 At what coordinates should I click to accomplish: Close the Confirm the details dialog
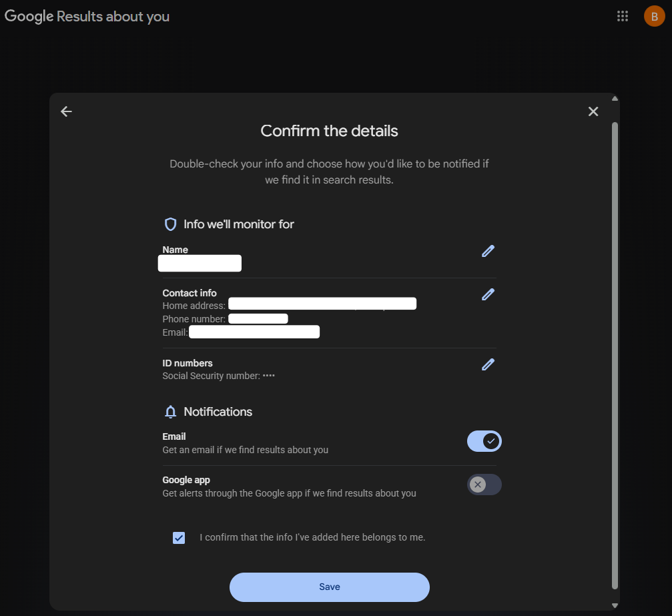(593, 111)
